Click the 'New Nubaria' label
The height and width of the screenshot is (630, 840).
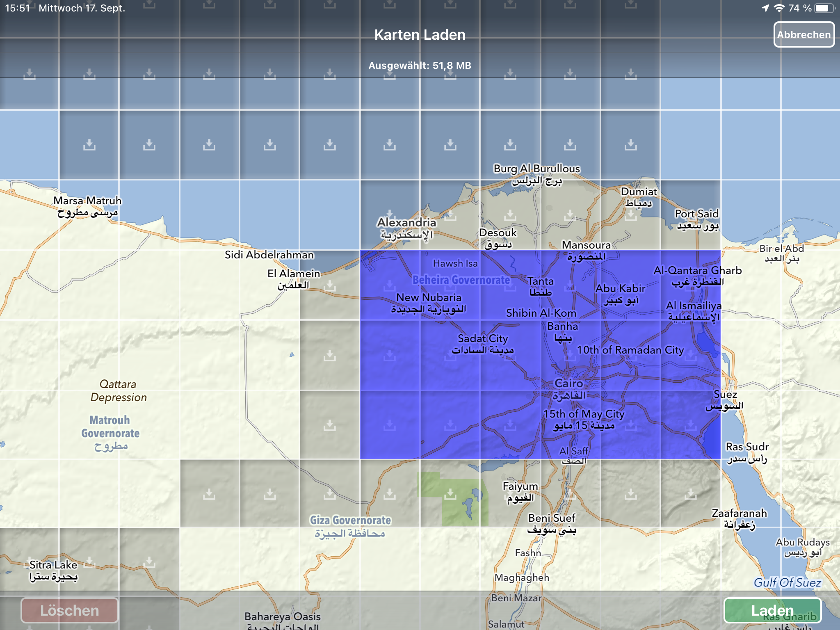(x=429, y=297)
